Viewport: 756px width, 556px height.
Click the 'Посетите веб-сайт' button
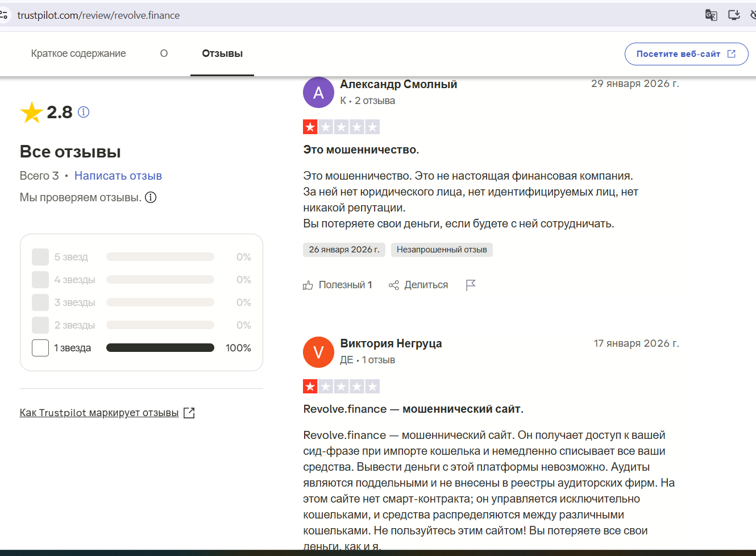pyautogui.click(x=686, y=53)
